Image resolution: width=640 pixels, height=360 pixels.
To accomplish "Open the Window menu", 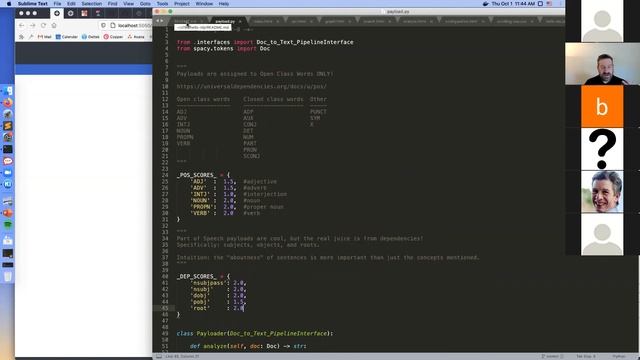I will [204, 4].
